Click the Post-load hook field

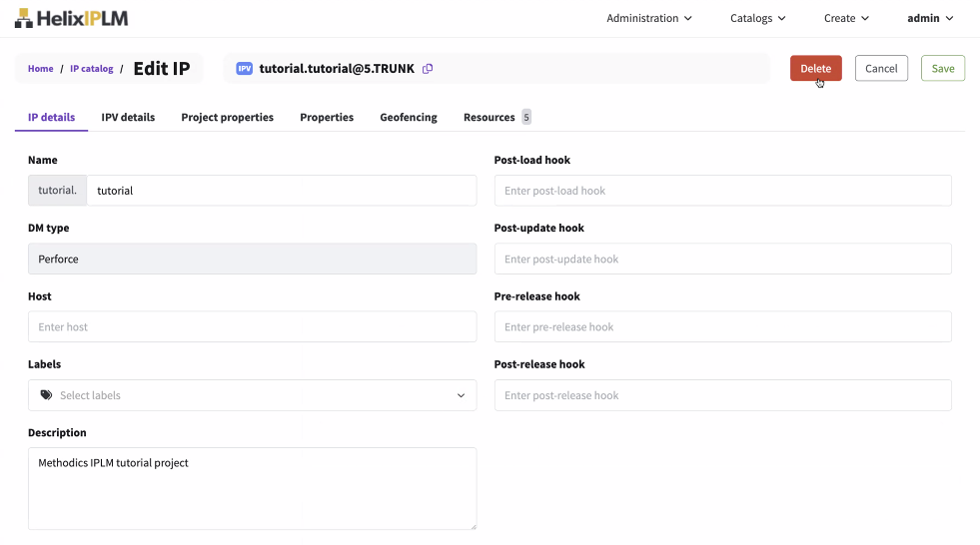[x=722, y=191]
